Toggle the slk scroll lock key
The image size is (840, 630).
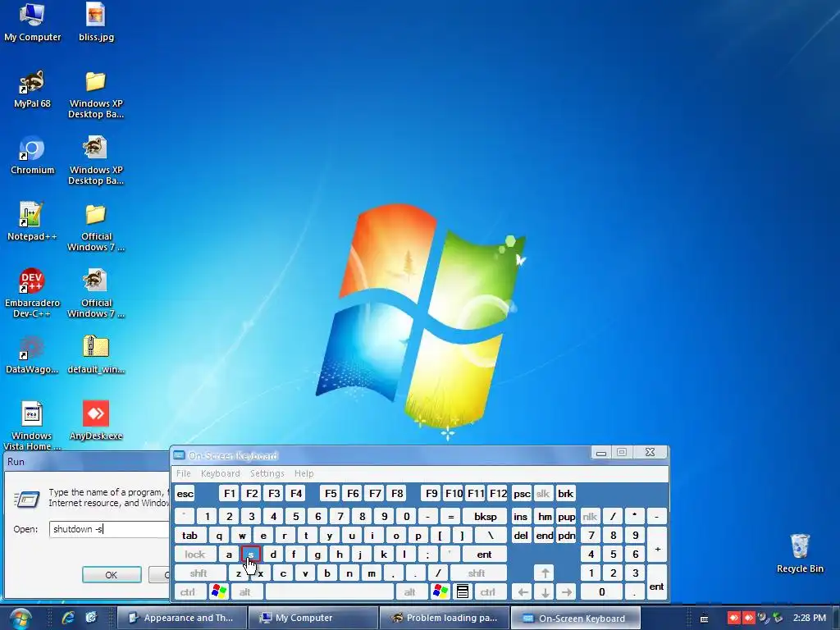coord(543,494)
